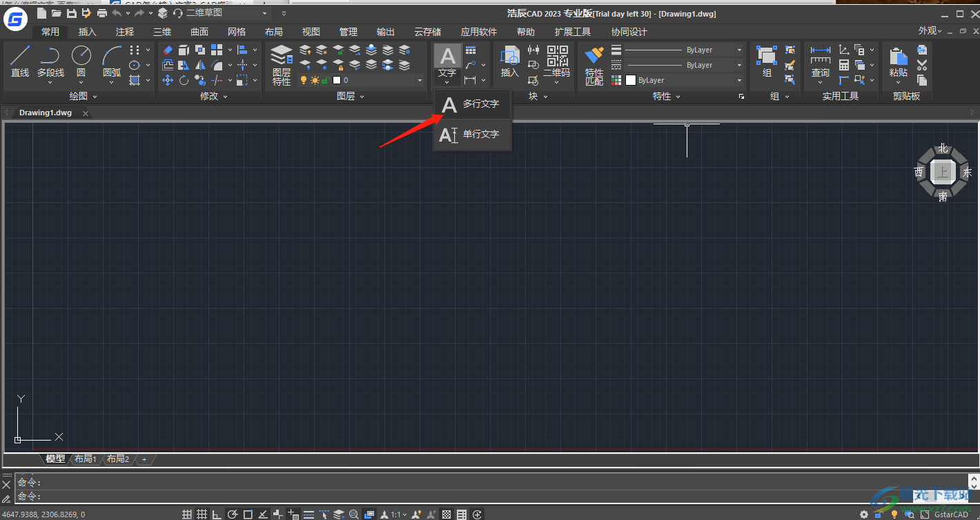980x520 pixels.
Task: Expand the Draw (绘图) panel
Action: pos(83,96)
